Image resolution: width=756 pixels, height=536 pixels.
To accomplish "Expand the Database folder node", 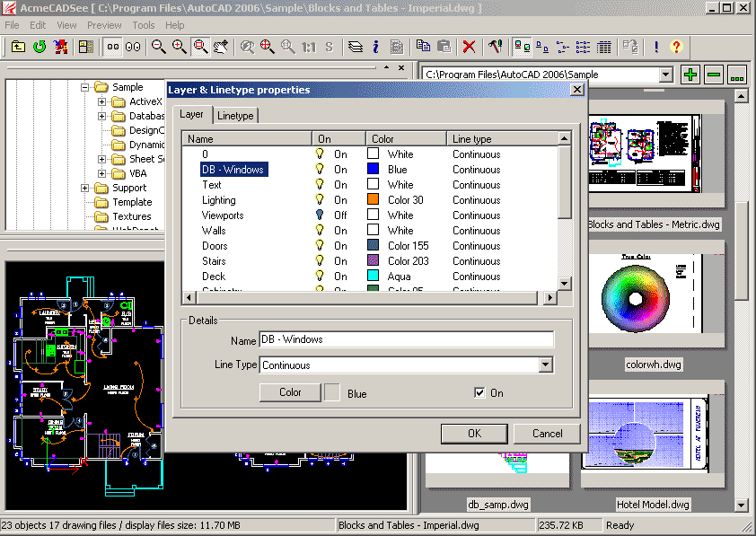I will [101, 116].
